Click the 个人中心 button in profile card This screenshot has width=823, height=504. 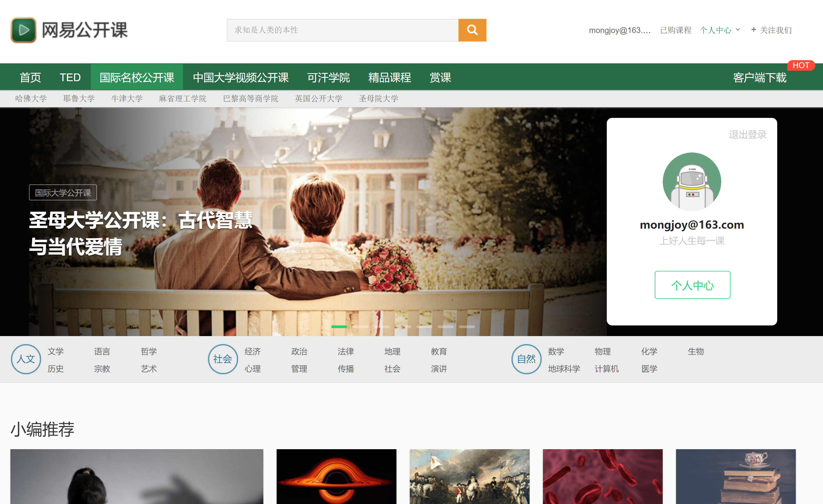pyautogui.click(x=693, y=285)
